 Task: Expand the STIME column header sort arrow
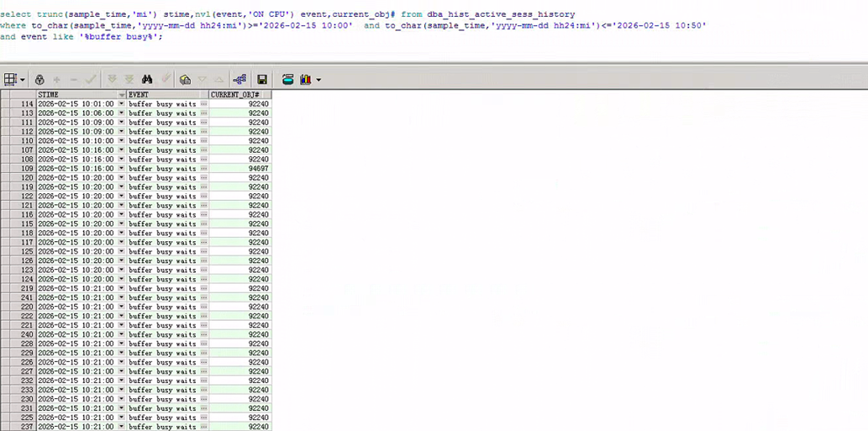pyautogui.click(x=122, y=95)
